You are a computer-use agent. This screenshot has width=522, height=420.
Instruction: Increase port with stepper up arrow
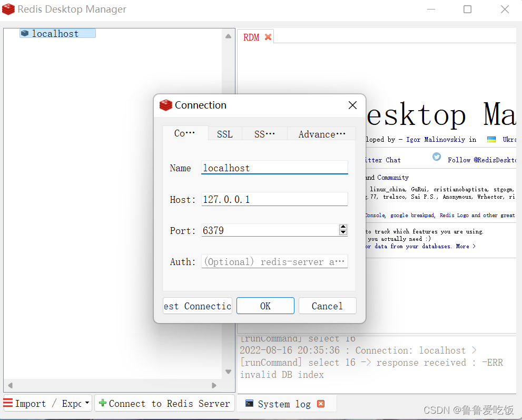(x=343, y=227)
